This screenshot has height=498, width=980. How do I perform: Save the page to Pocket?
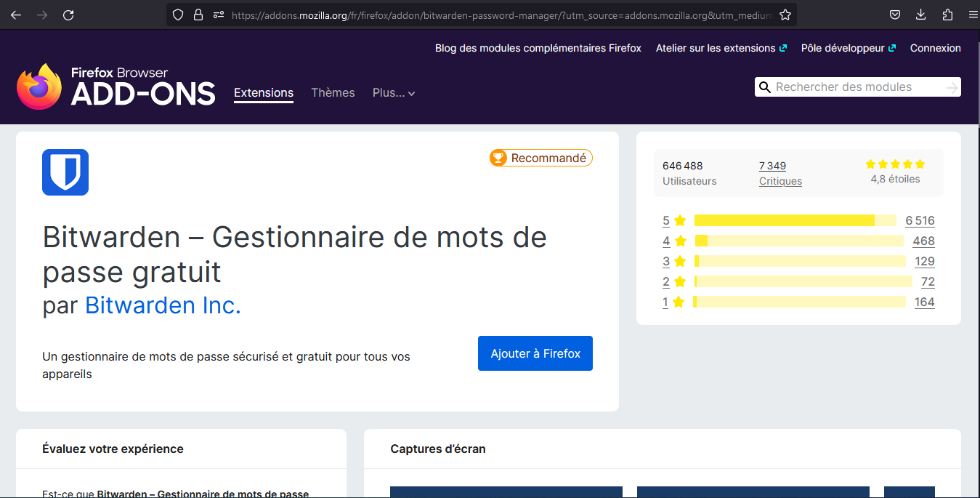[896, 15]
